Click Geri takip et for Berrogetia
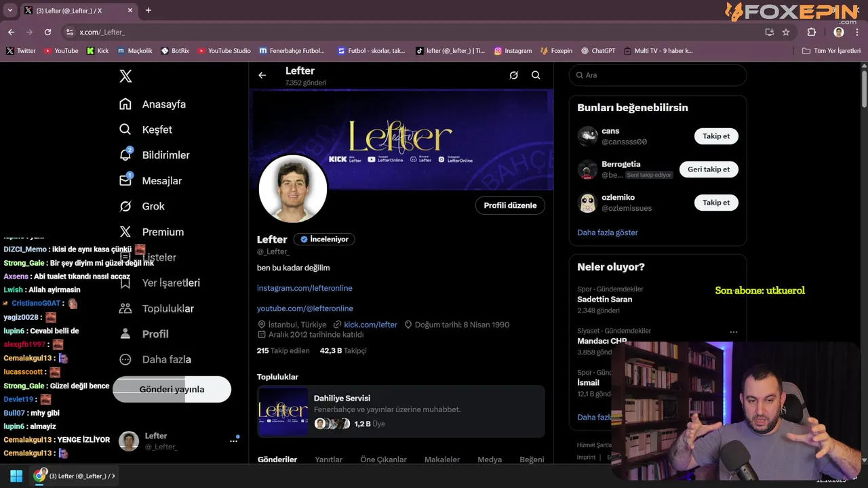The width and height of the screenshot is (868, 488). [709, 169]
